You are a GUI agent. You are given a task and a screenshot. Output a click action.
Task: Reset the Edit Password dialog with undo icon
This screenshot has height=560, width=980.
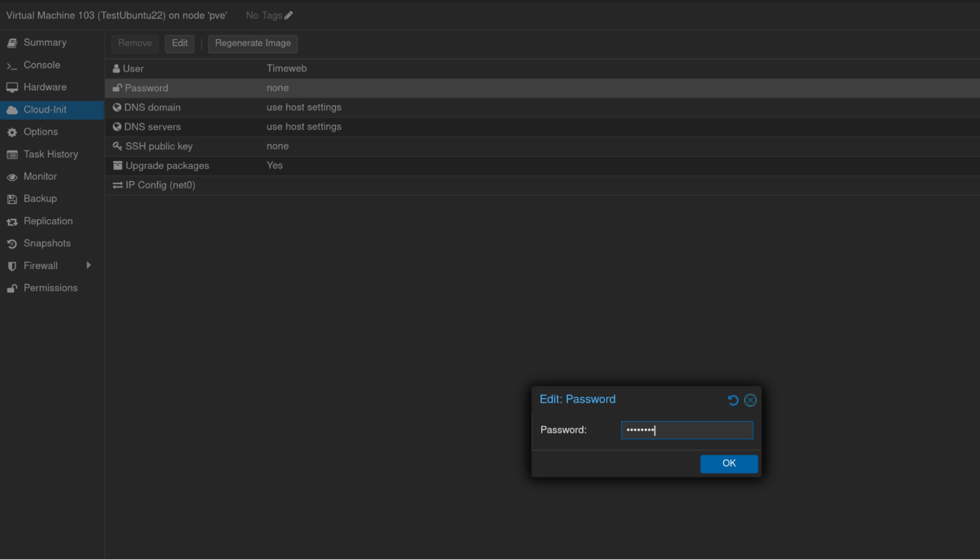pos(733,401)
